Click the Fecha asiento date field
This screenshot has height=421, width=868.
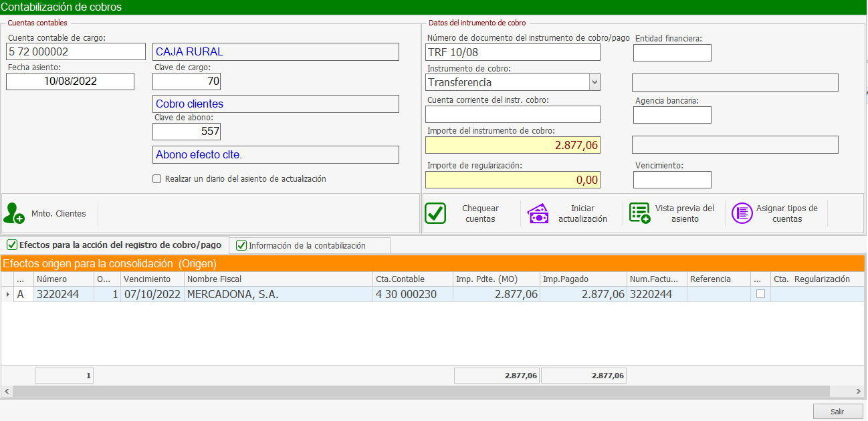pyautogui.click(x=70, y=82)
